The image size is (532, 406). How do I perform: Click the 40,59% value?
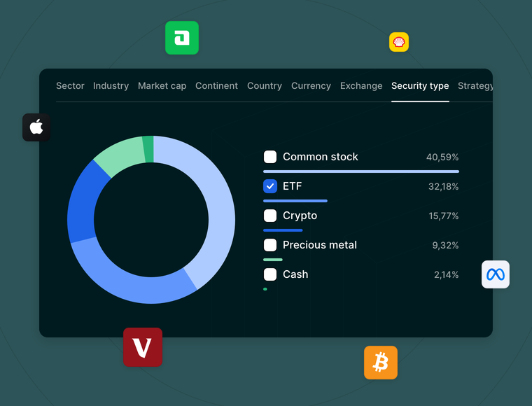(x=442, y=157)
